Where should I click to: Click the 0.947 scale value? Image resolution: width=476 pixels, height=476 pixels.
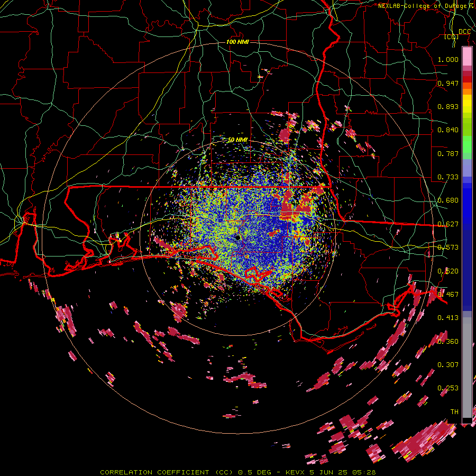tap(448, 83)
